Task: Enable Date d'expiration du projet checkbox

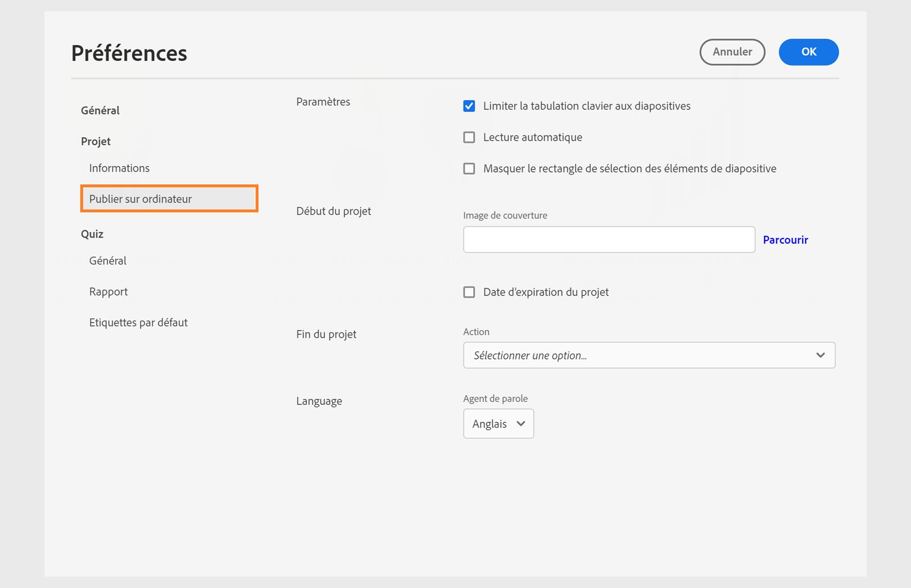Action: coord(469,292)
